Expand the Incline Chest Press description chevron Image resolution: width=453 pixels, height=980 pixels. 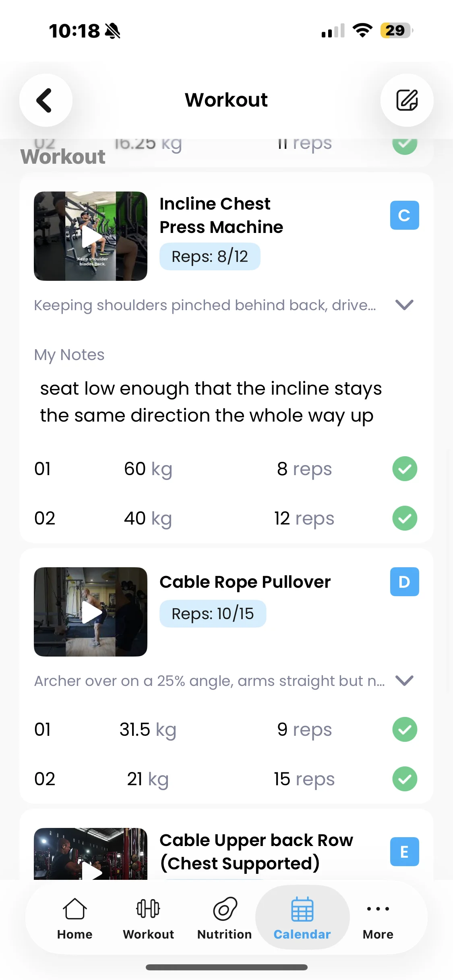point(404,305)
